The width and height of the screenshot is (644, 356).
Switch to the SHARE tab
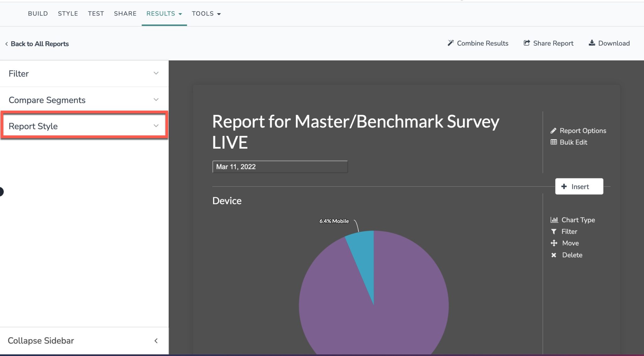125,14
